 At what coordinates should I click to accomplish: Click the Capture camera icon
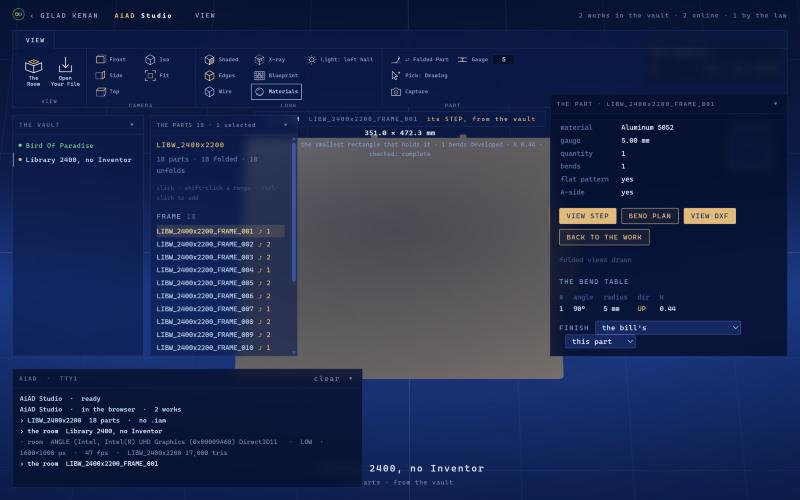pos(396,92)
